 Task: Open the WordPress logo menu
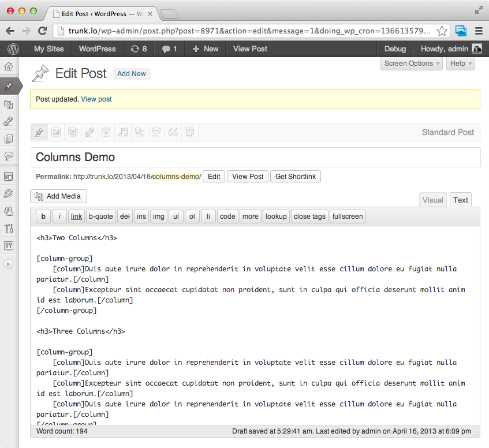coord(13,49)
